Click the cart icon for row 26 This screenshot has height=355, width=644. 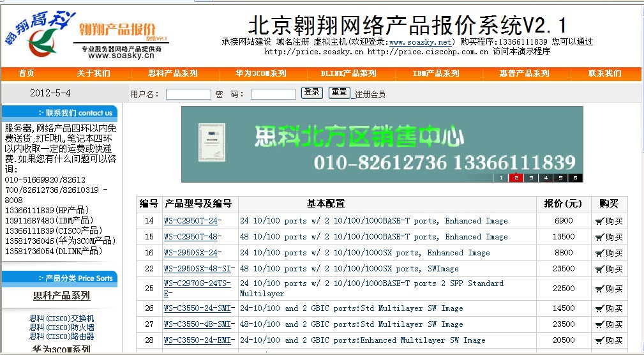[x=600, y=308]
